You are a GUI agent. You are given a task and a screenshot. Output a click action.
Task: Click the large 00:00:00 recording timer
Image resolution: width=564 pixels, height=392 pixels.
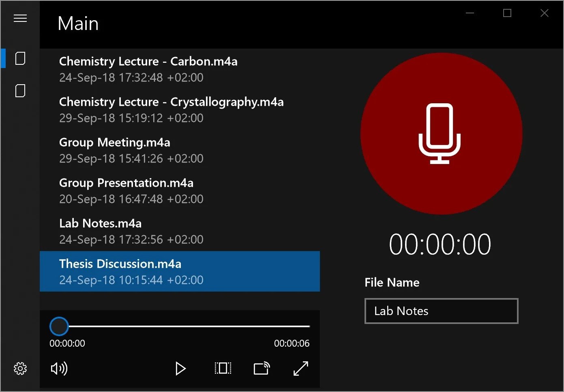440,245
